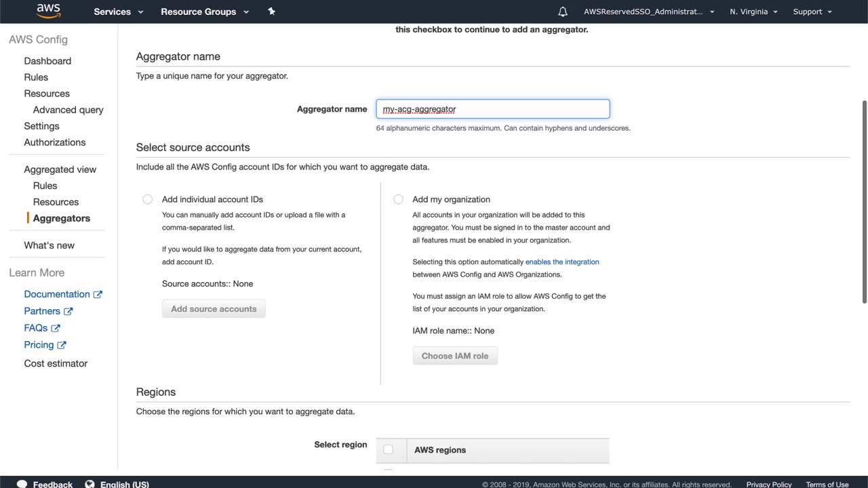Follow the 'enables the integration' link
The image size is (868, 488).
click(x=562, y=262)
